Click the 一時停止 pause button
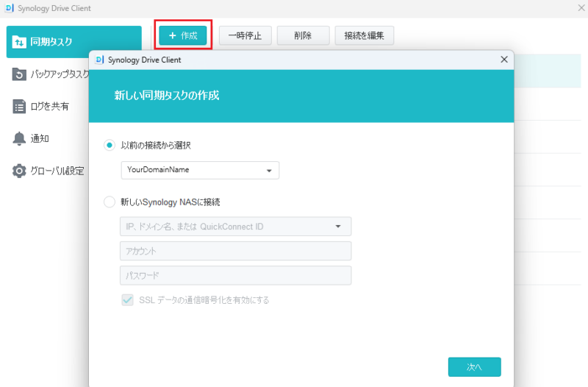This screenshot has height=387, width=588. click(245, 35)
